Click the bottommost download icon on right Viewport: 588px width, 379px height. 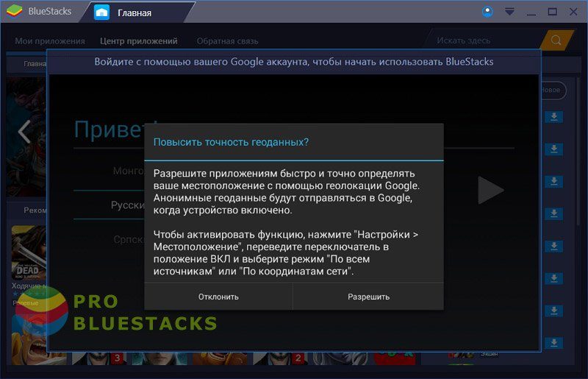click(x=553, y=342)
